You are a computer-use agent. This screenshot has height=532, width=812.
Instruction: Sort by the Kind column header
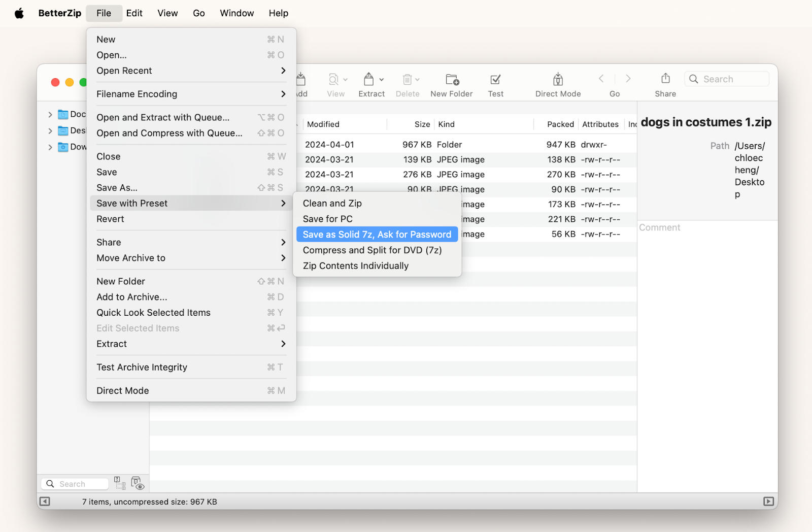(x=484, y=124)
